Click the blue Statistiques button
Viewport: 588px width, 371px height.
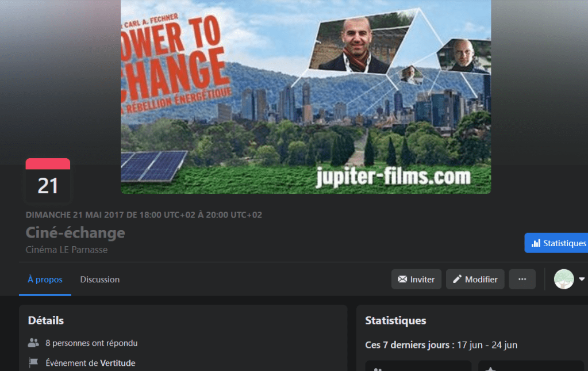556,243
